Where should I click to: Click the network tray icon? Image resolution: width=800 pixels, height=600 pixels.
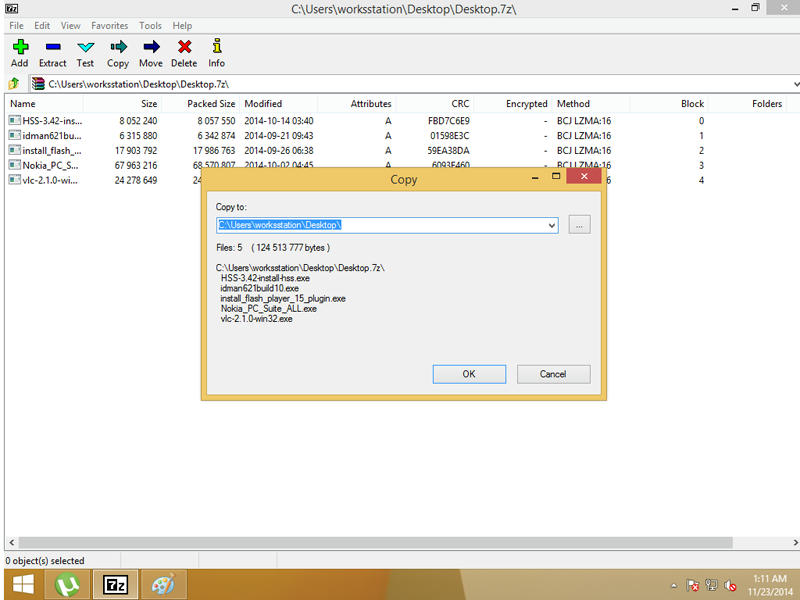(712, 585)
